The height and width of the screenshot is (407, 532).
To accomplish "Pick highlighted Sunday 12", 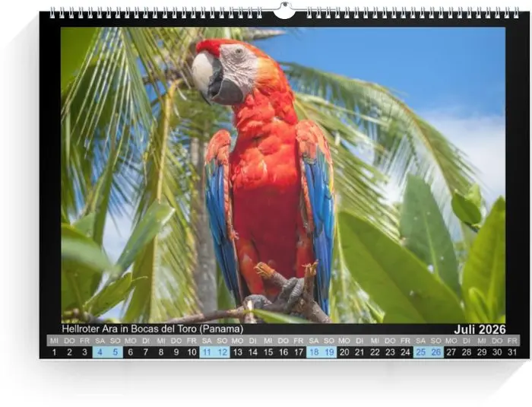I will click(x=222, y=352).
